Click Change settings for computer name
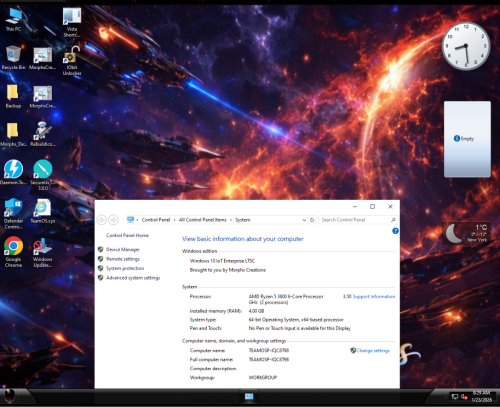500x407 pixels. point(373,350)
